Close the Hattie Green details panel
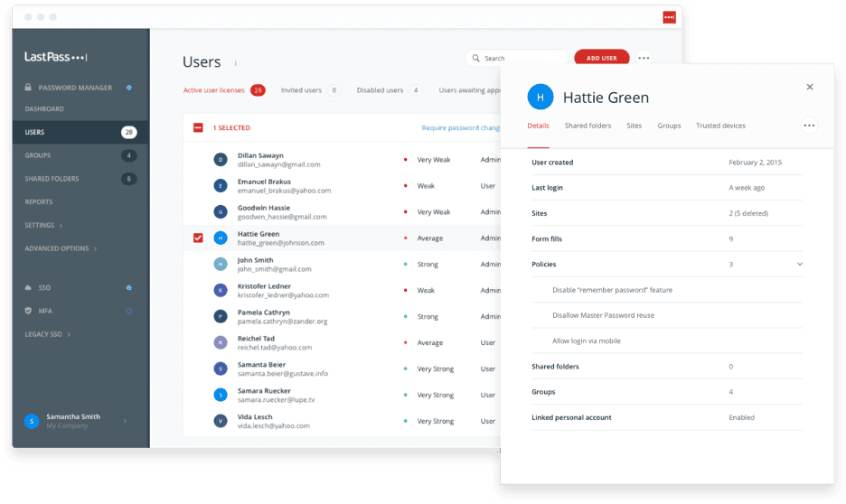This screenshot has width=846, height=504. pyautogui.click(x=810, y=87)
